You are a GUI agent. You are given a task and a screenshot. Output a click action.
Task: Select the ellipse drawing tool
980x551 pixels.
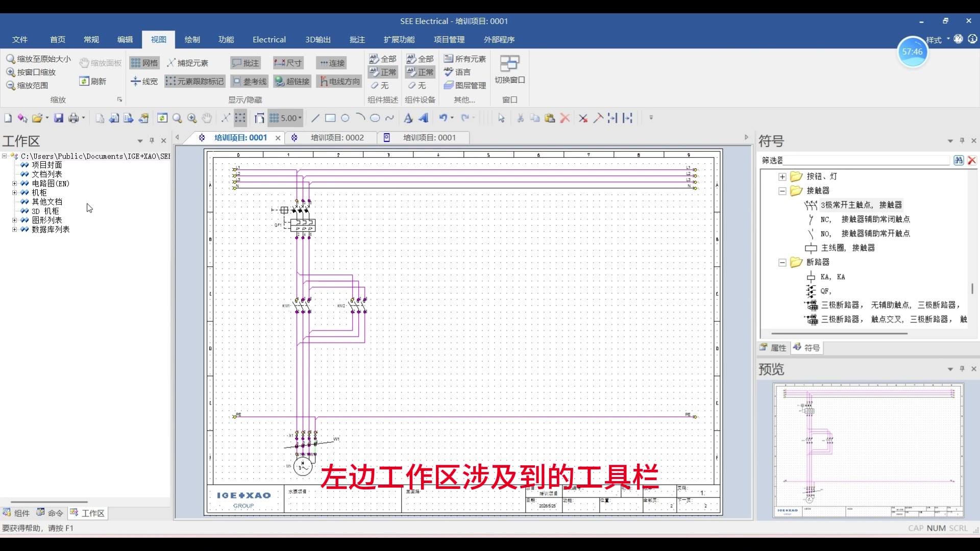[375, 118]
